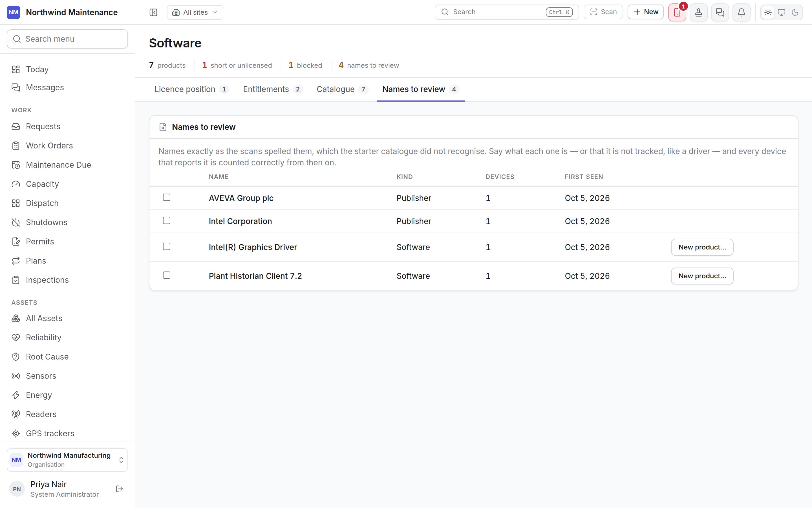
Task: Open Sensors in the sidebar
Action: pos(67,376)
